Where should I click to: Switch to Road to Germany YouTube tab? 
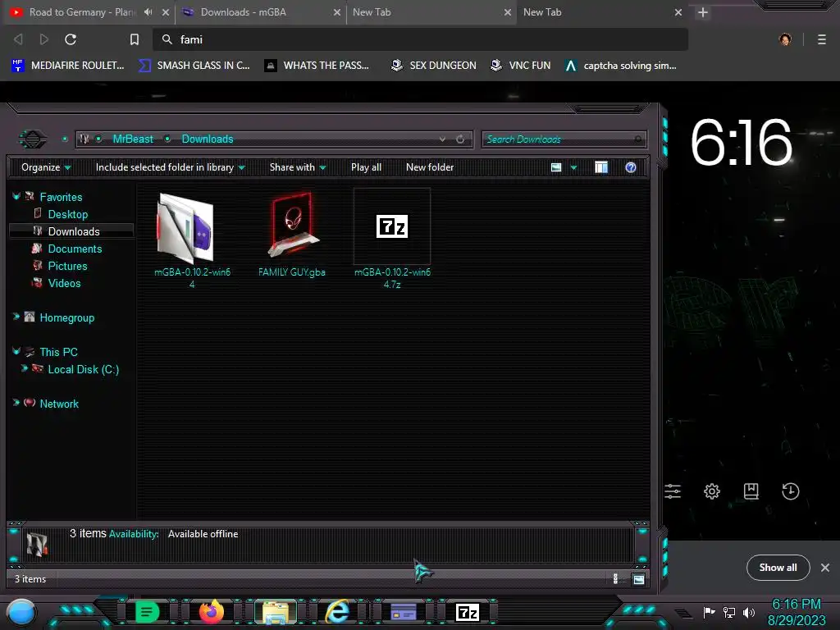80,11
